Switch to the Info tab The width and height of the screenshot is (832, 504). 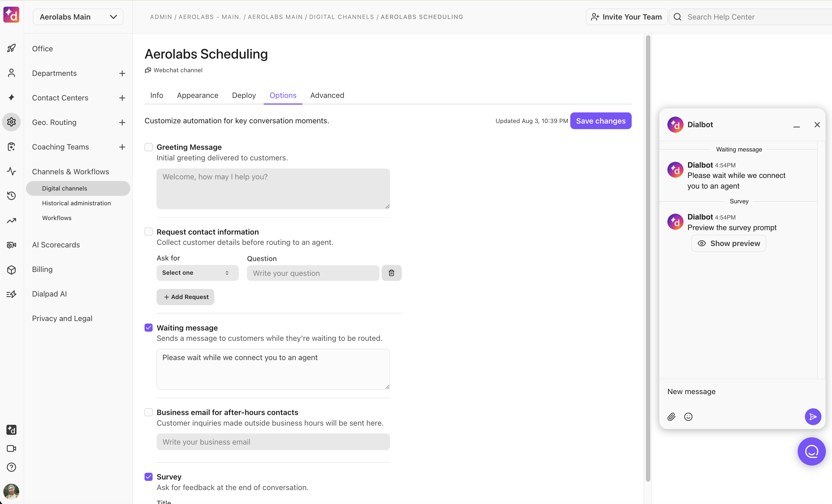point(157,95)
